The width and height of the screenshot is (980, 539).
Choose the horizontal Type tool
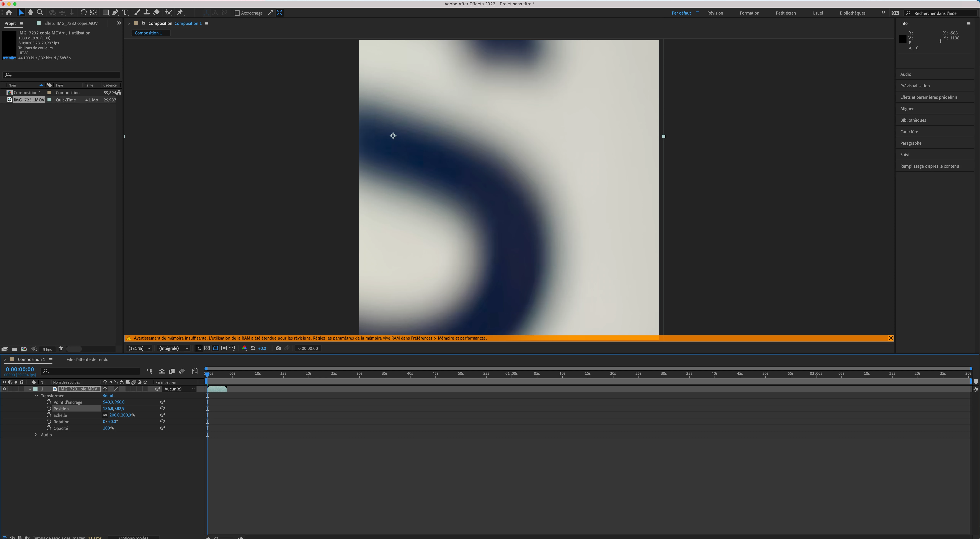point(125,13)
